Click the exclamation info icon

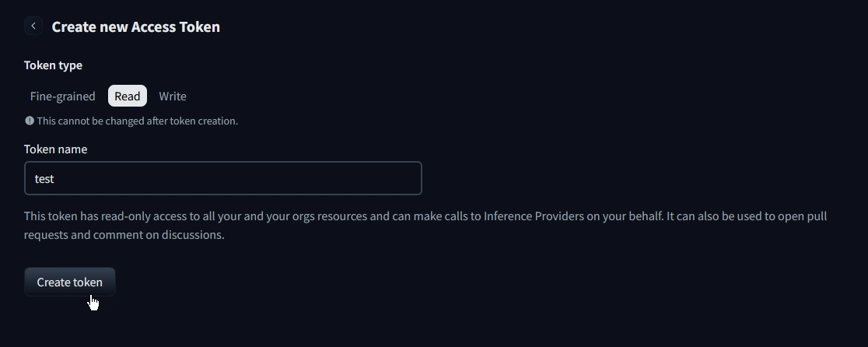tap(30, 121)
